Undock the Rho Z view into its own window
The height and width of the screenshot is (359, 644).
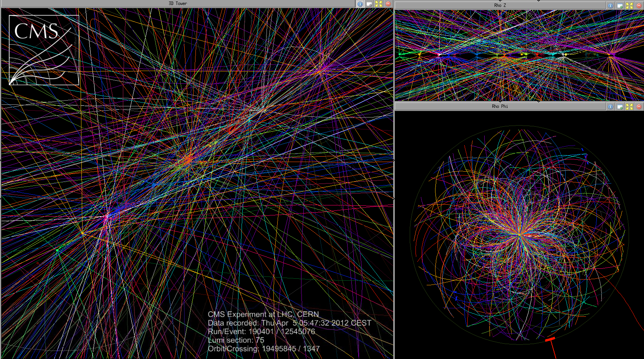click(620, 5)
